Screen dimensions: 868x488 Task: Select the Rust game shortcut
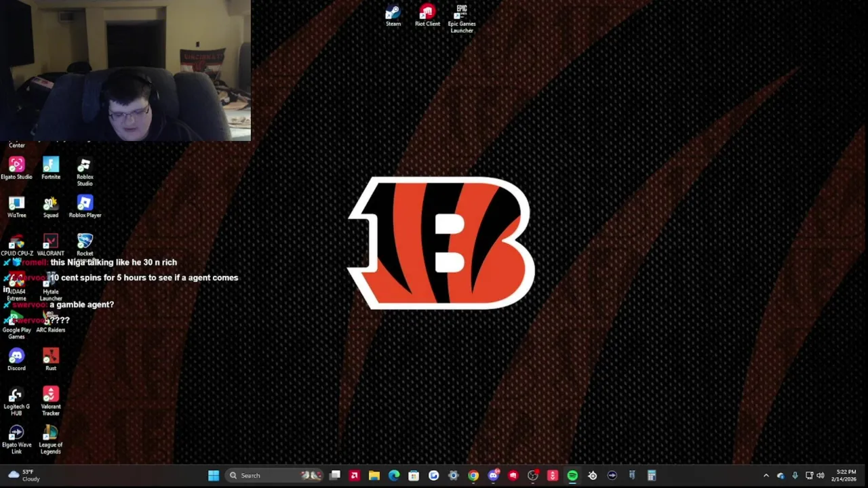click(51, 360)
